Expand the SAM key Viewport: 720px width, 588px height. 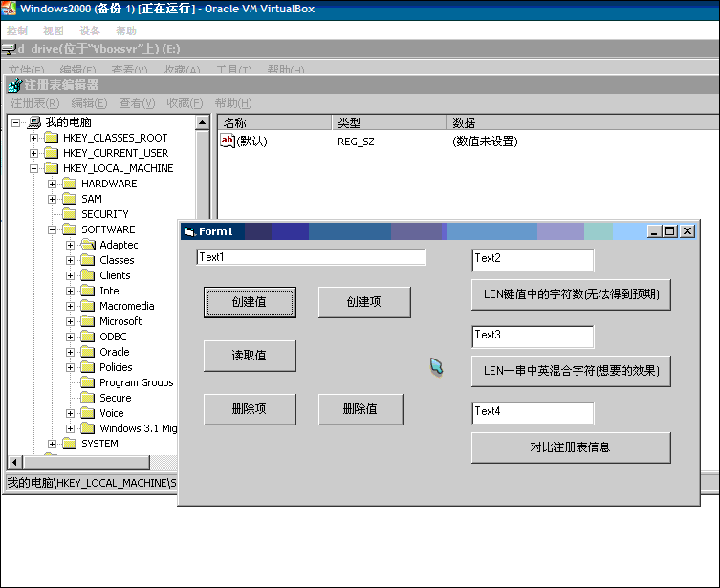click(x=53, y=199)
